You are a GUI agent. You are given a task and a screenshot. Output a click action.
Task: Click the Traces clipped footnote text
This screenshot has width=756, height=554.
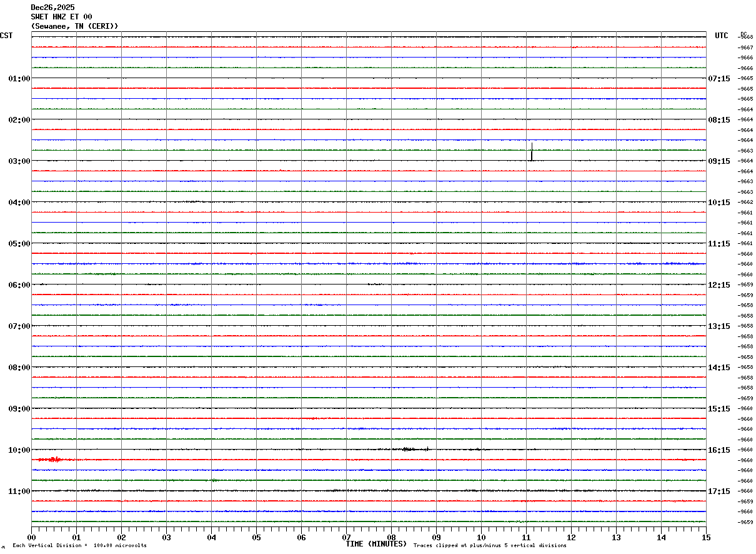pyautogui.click(x=490, y=546)
